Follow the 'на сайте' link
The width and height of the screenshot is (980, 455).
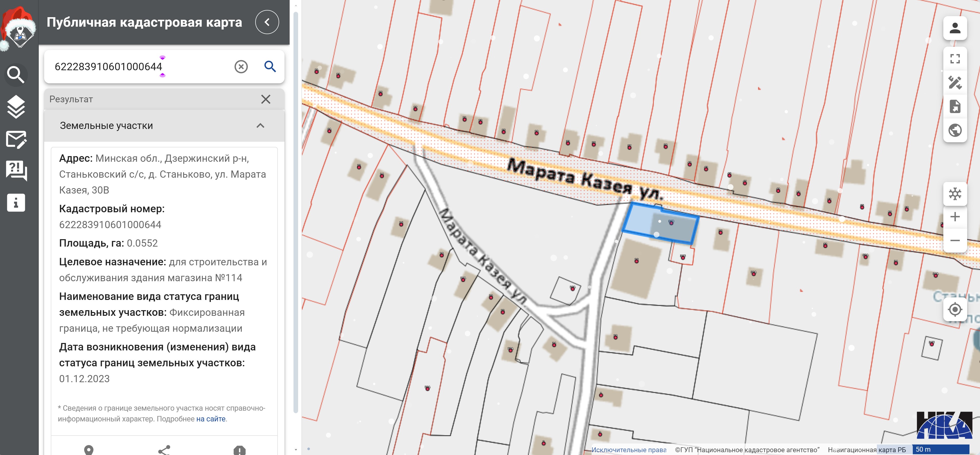210,419
